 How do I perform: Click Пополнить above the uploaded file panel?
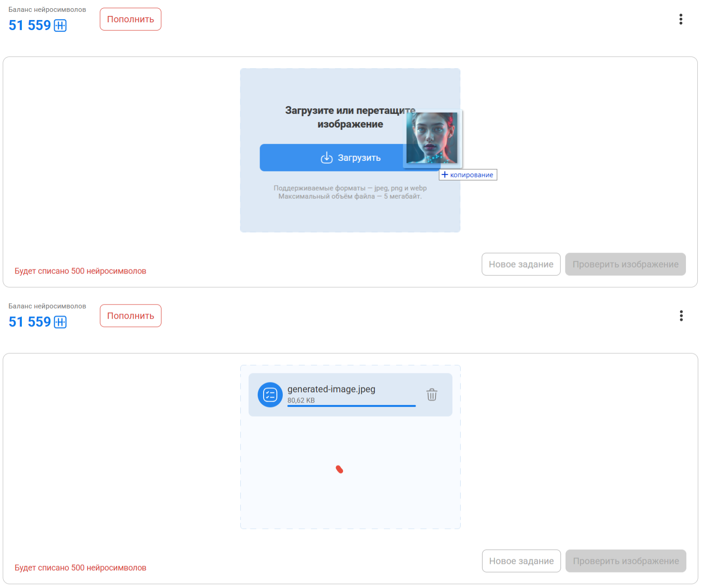(130, 316)
